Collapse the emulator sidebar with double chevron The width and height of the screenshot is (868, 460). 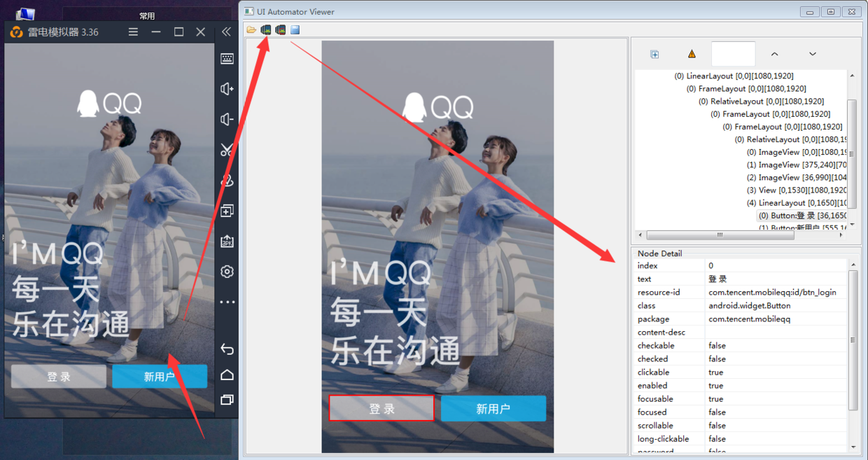point(226,32)
